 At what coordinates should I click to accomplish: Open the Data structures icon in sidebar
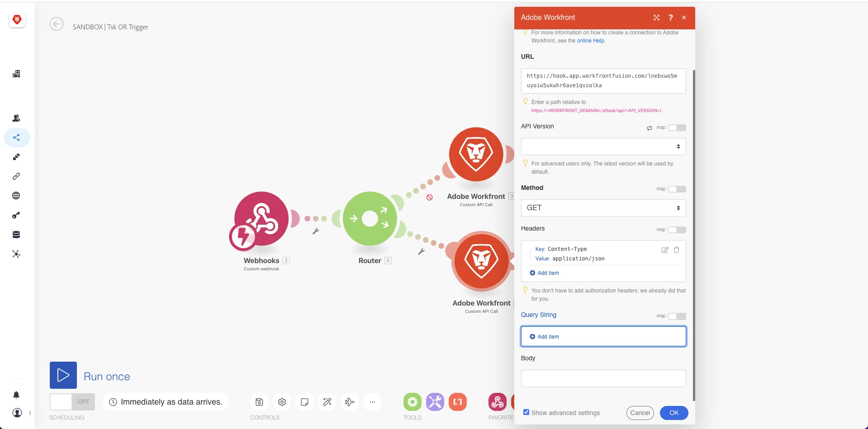16,254
